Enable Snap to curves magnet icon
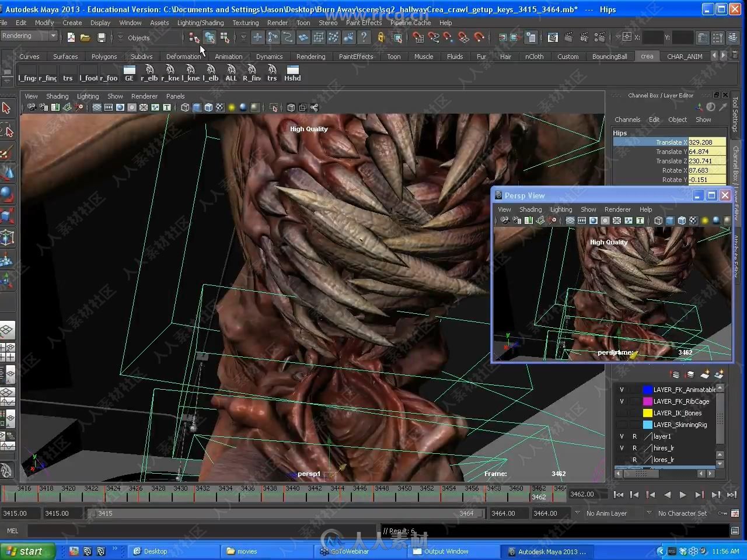Image resolution: width=747 pixels, height=560 pixels. tap(433, 37)
